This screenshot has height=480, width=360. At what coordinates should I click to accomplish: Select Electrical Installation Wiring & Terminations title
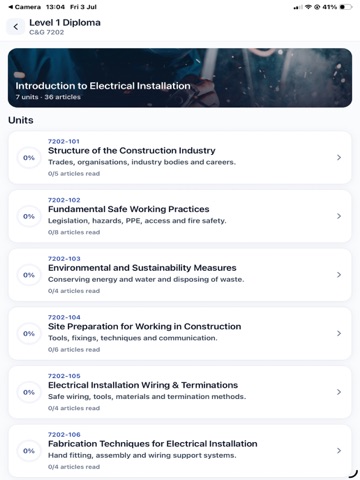coord(143,385)
